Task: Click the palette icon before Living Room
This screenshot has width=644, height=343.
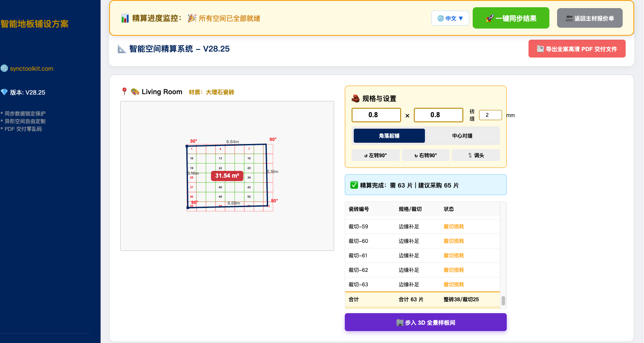Action: coord(135,92)
